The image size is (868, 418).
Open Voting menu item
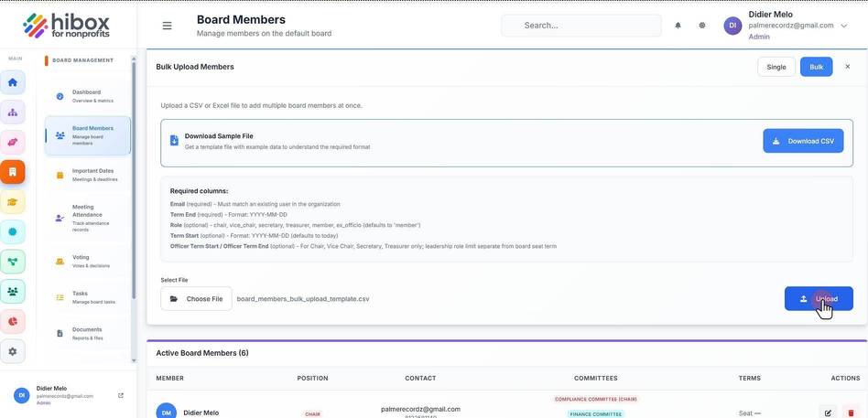tap(88, 261)
